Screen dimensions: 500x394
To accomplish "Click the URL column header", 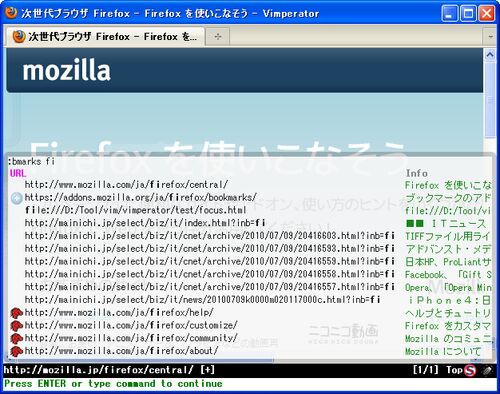I will pos(18,173).
